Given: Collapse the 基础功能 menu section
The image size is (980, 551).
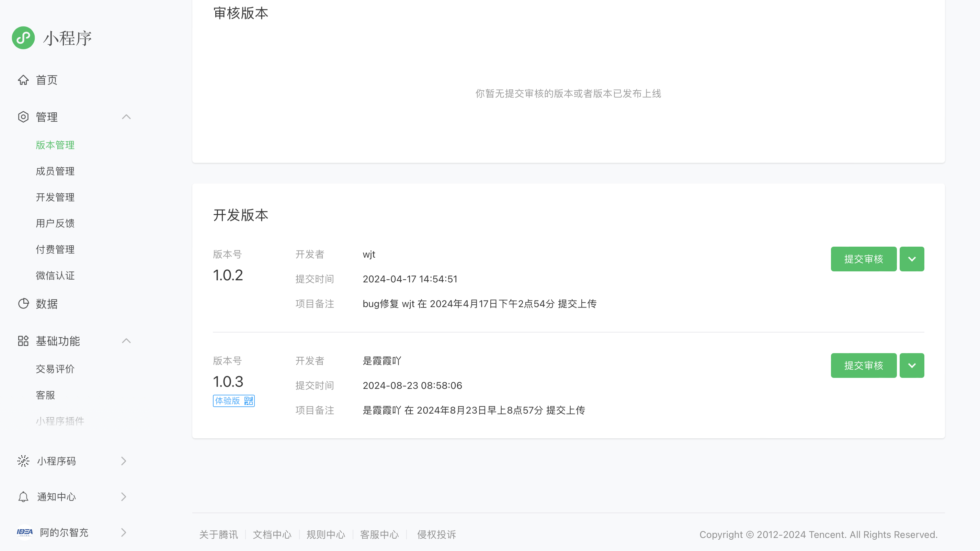Looking at the screenshot, I should pyautogui.click(x=126, y=341).
